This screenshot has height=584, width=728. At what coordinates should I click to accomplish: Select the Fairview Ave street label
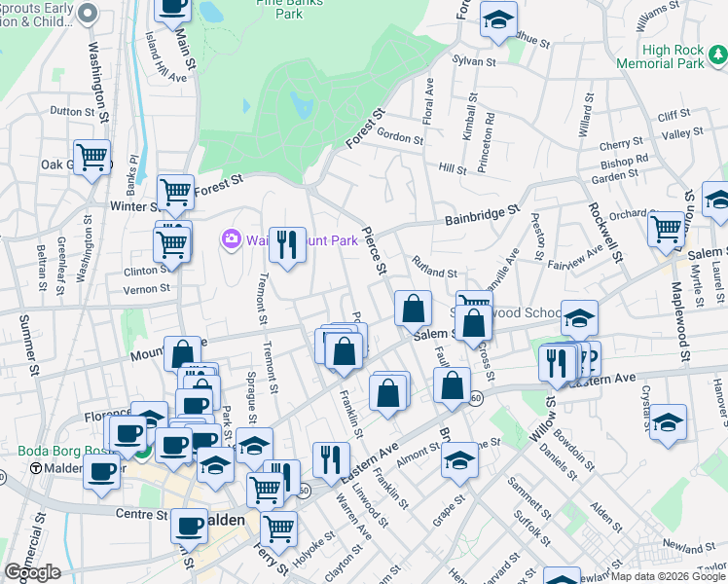click(x=575, y=257)
